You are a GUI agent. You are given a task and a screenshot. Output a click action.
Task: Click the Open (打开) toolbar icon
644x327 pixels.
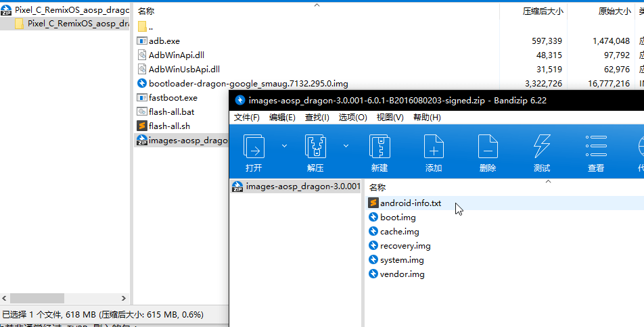[x=254, y=147]
